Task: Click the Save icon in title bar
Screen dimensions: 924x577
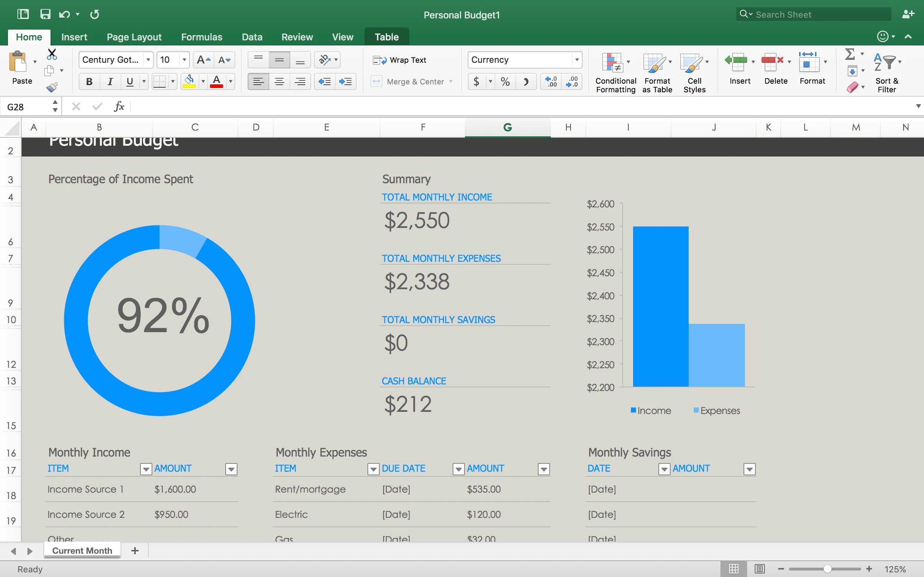Action: pyautogui.click(x=45, y=14)
